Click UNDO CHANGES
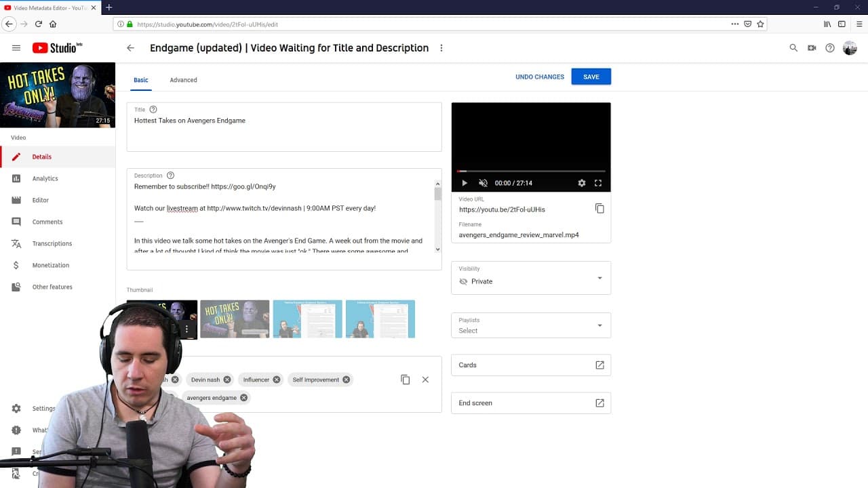868x488 pixels. [x=540, y=77]
